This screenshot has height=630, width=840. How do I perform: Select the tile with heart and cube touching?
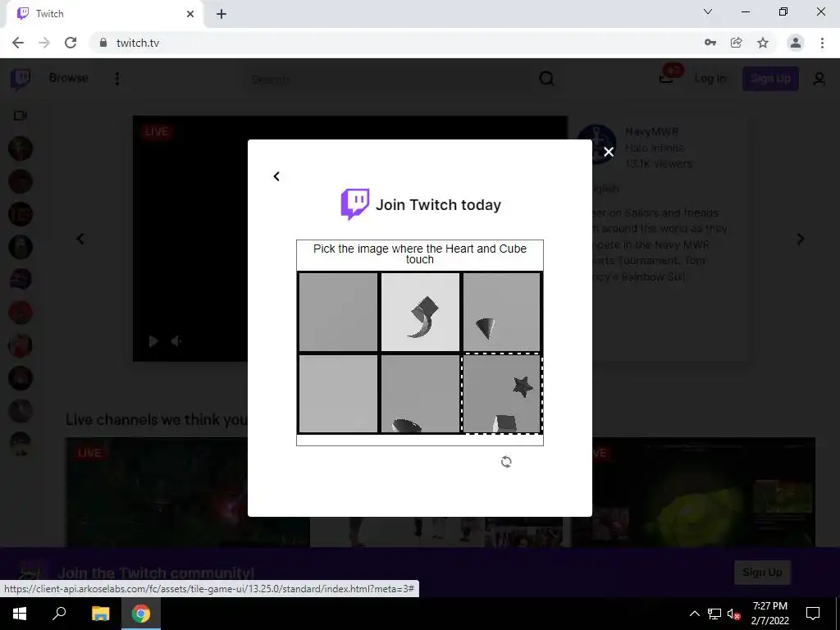pos(420,311)
